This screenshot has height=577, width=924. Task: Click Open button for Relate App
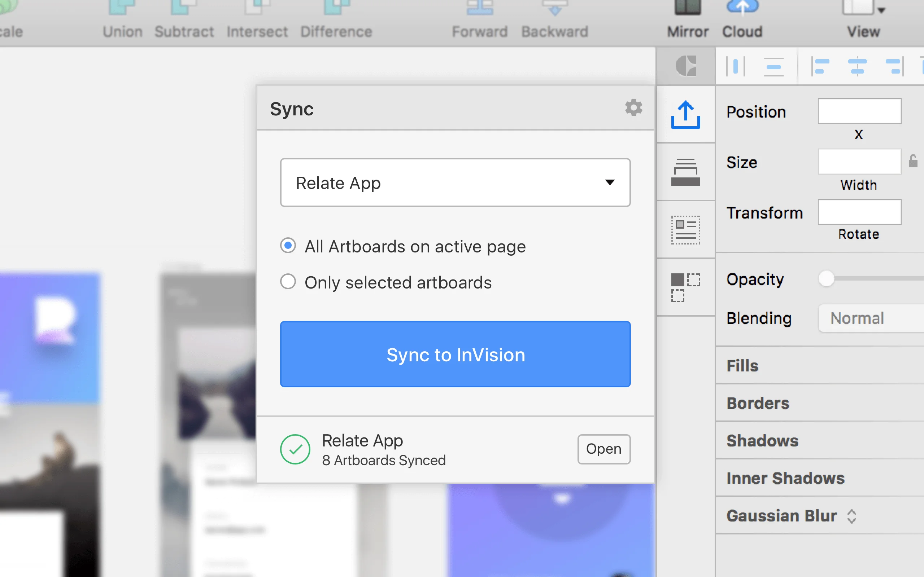(x=603, y=449)
